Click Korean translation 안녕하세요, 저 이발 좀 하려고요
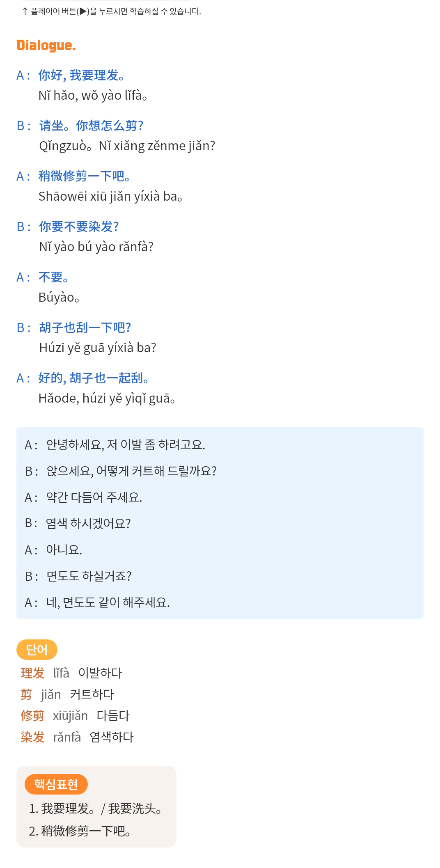This screenshot has height=868, width=440. coord(125,445)
